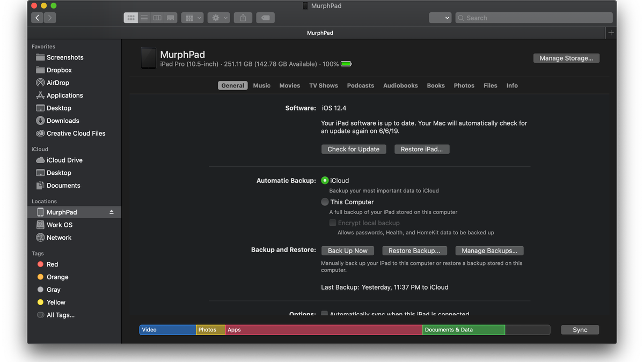The width and height of the screenshot is (644, 362).
Task: Select iCloud automatic backup radio button
Action: click(325, 181)
